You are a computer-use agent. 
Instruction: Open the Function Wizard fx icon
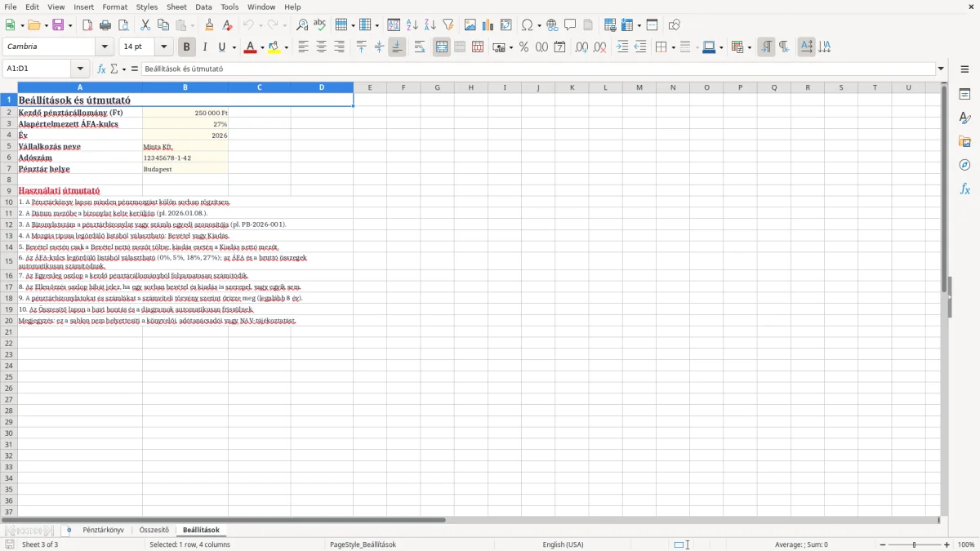point(102,69)
